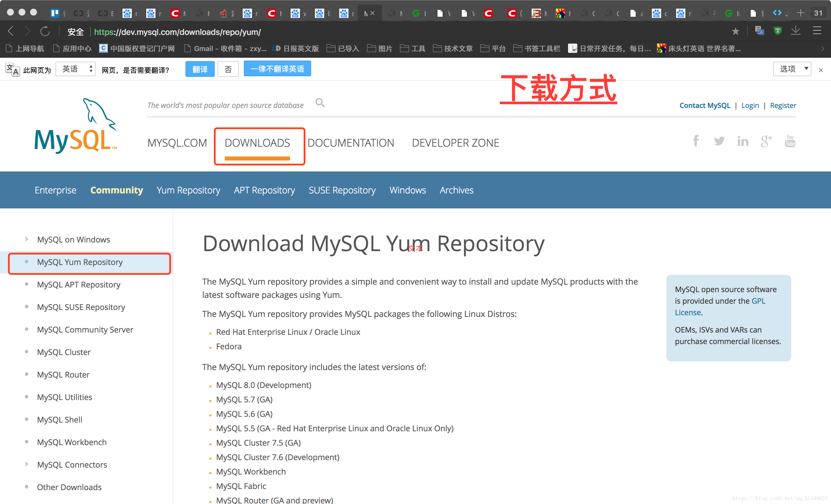831x504 pixels.
Task: Click the 一律不翻译英语 button
Action: click(277, 69)
